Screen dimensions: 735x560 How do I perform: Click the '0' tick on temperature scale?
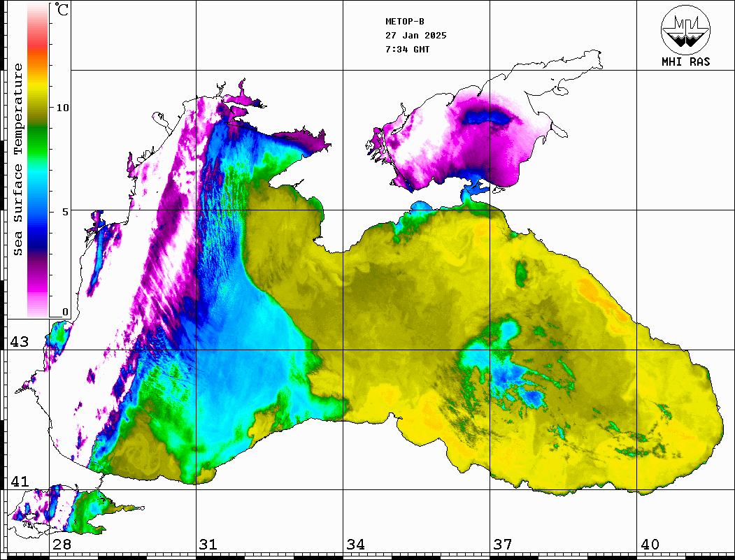pyautogui.click(x=65, y=312)
